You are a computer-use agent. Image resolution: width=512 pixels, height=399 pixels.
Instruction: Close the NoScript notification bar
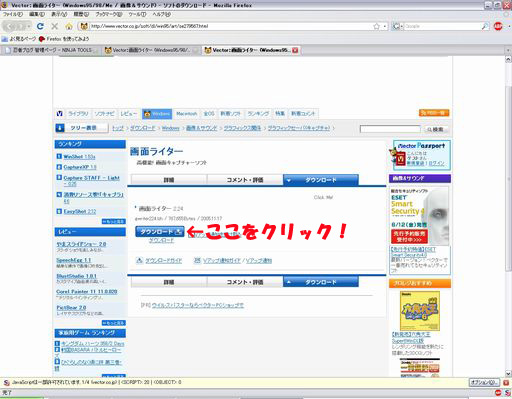506,383
